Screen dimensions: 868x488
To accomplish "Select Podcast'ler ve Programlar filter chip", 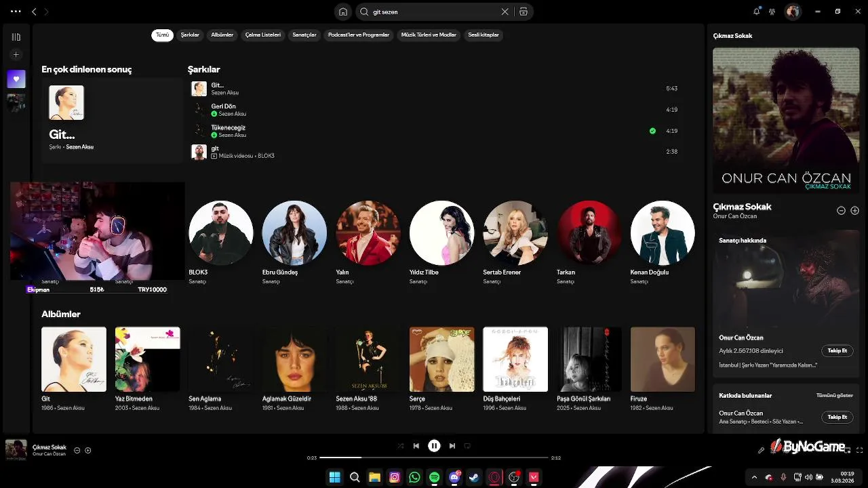I will point(359,35).
